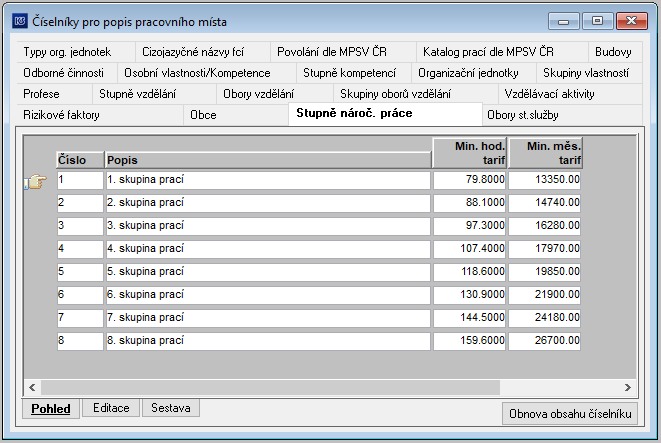
Task: Select '2. skupina prací' cell
Action: [x=268, y=203]
